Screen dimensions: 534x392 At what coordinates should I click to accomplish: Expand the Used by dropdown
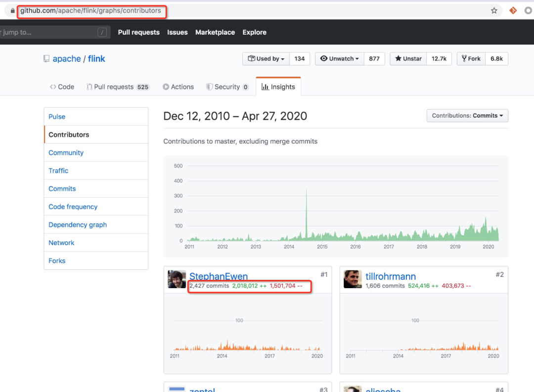coord(266,59)
